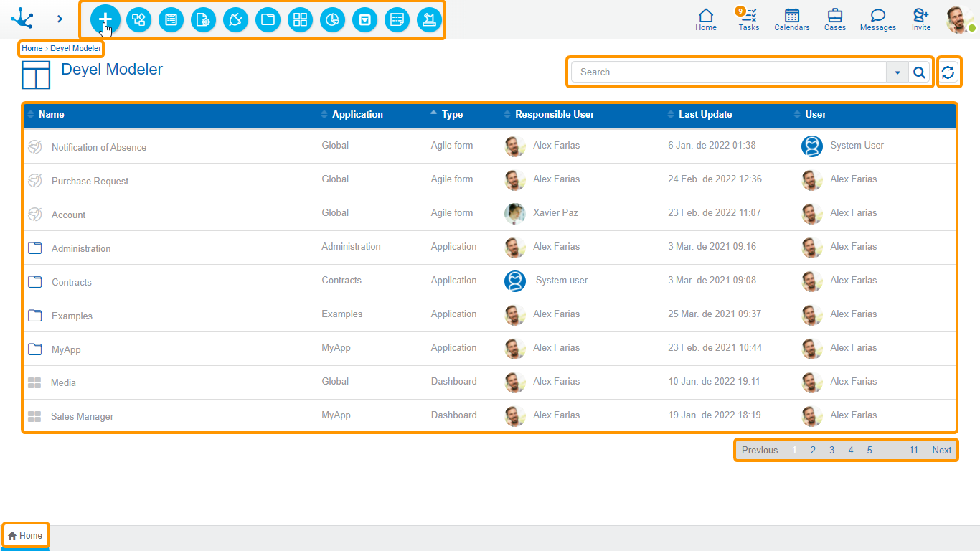Click the form modeler toolbar icon
This screenshot has height=551, width=980.
point(171,20)
